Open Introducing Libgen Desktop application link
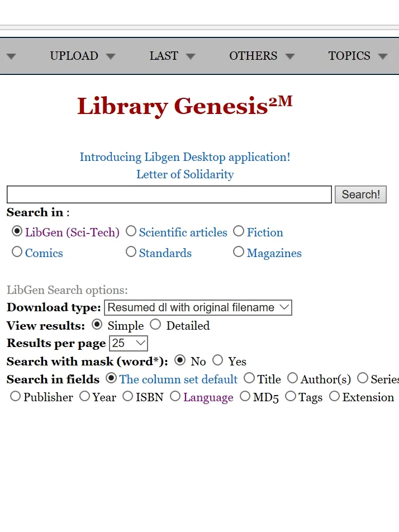399x532 pixels. coord(185,157)
